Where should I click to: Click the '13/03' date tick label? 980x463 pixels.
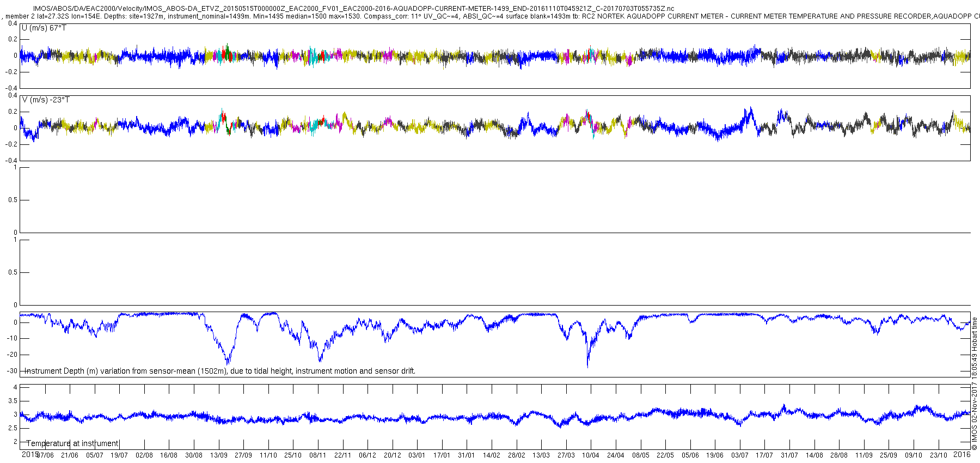(x=541, y=455)
